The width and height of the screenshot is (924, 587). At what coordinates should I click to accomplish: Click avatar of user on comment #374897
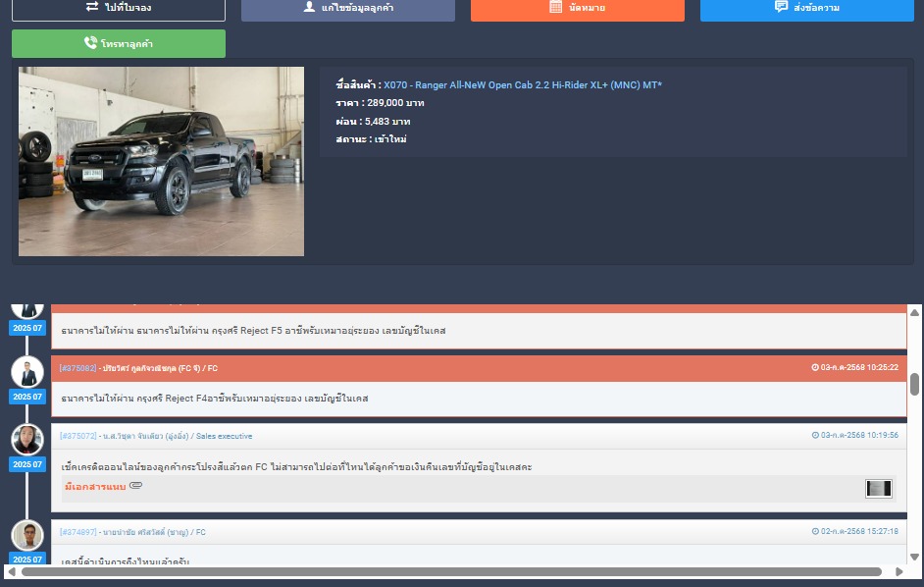pyautogui.click(x=27, y=535)
